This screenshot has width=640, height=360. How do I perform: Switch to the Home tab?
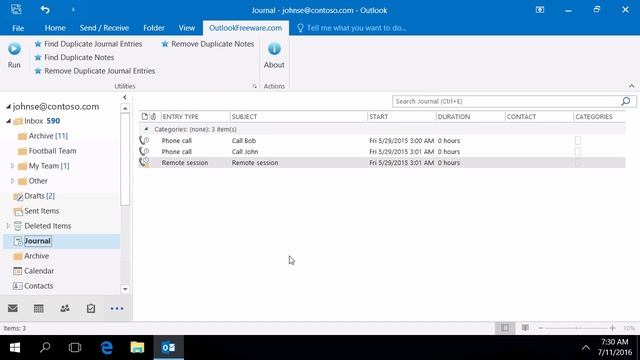click(55, 28)
